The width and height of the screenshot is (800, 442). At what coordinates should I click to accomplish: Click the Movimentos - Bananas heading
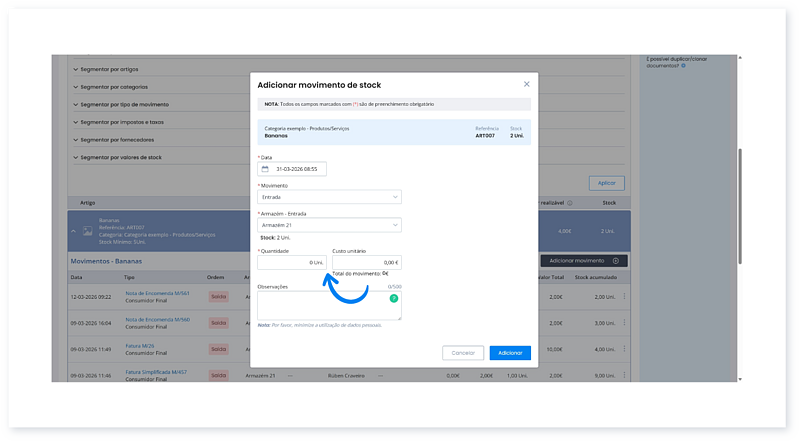106,261
